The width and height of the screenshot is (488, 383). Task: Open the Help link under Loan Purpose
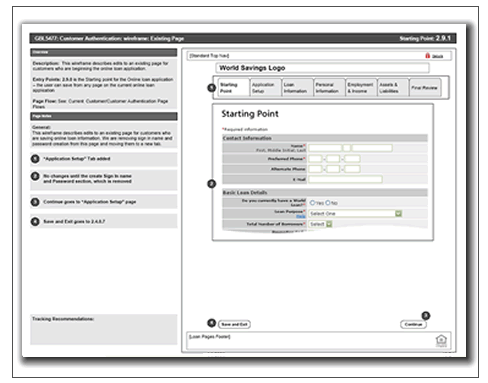[301, 217]
